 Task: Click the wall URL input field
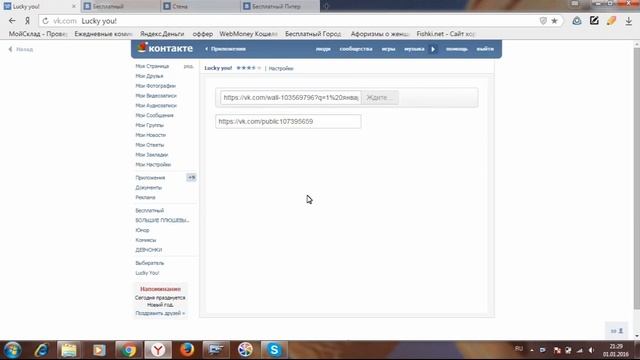[x=291, y=98]
